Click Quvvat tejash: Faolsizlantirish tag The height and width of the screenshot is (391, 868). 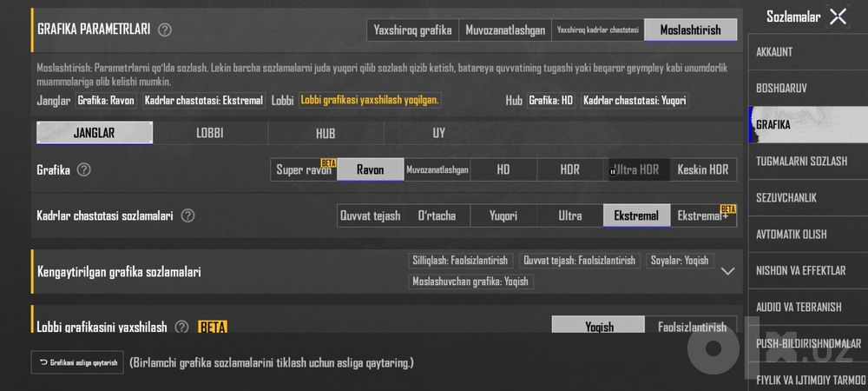580,261
